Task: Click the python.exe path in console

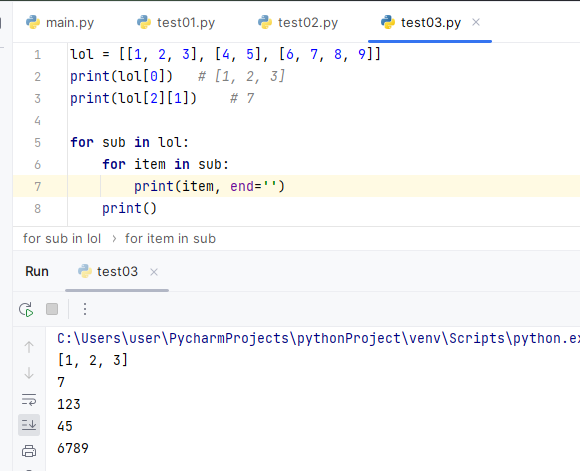Action: [x=318, y=338]
